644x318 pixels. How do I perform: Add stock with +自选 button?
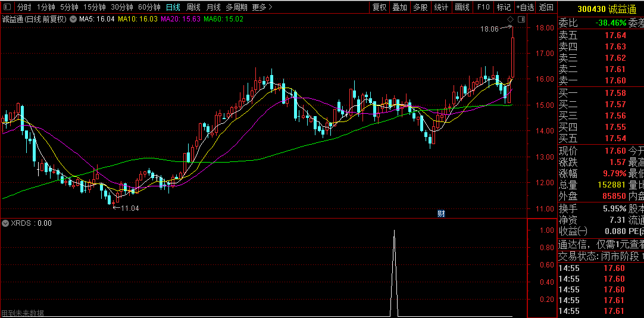pos(525,7)
